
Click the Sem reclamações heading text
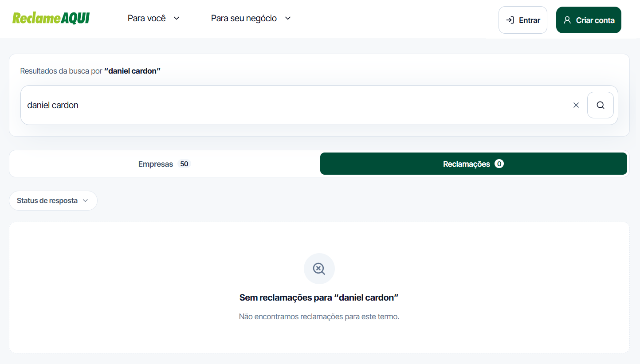coord(319,297)
